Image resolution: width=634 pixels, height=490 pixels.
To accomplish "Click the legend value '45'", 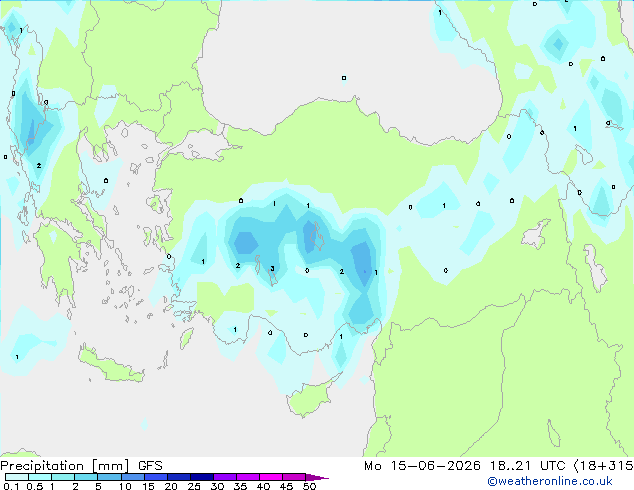I will tap(286, 486).
